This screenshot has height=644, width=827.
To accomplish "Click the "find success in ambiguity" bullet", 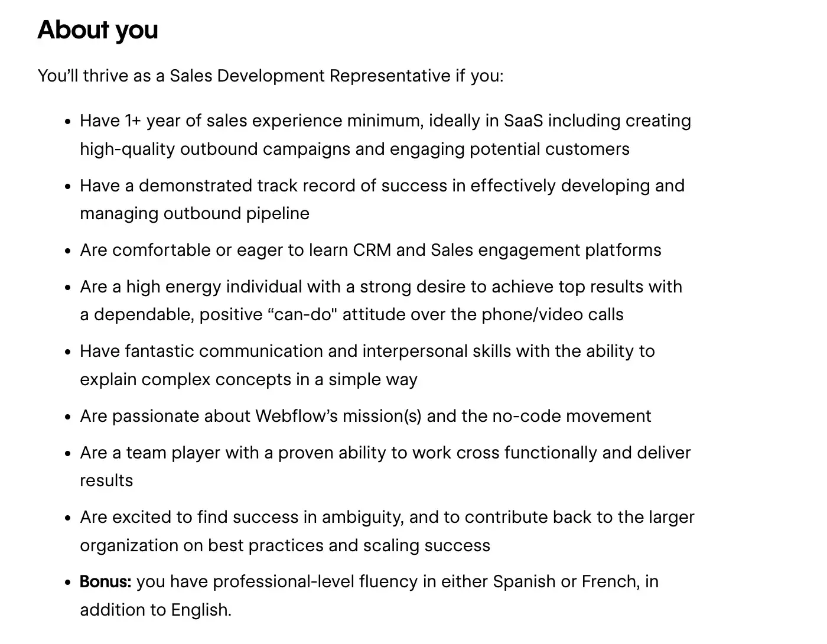I will [387, 518].
